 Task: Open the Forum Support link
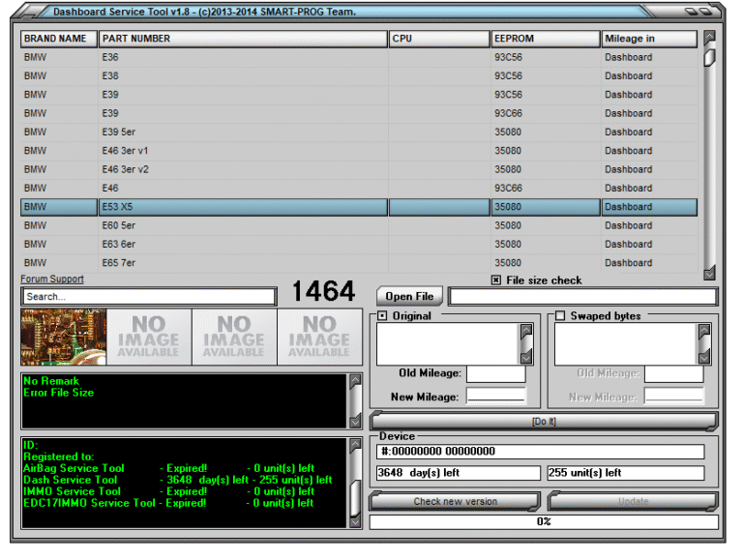coord(52,279)
